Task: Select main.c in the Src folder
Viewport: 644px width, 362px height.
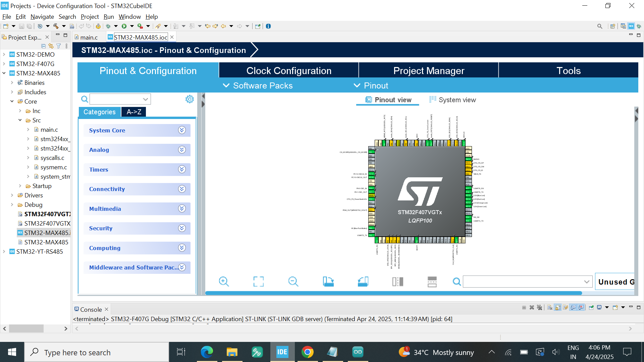Action: [49, 129]
